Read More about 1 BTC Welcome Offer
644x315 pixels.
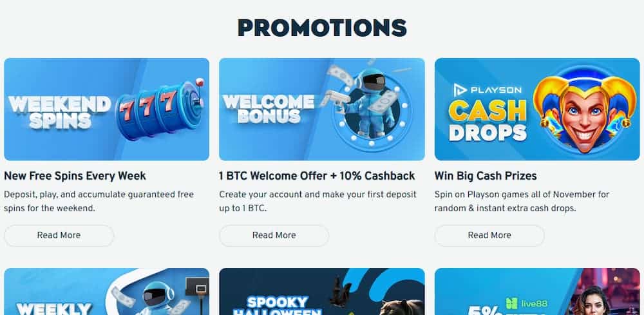(274, 235)
